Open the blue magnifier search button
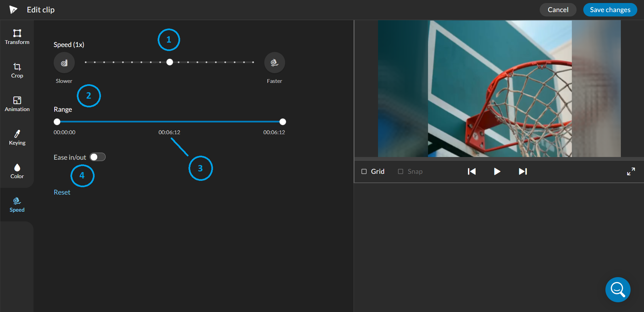The image size is (644, 312). pyautogui.click(x=618, y=290)
